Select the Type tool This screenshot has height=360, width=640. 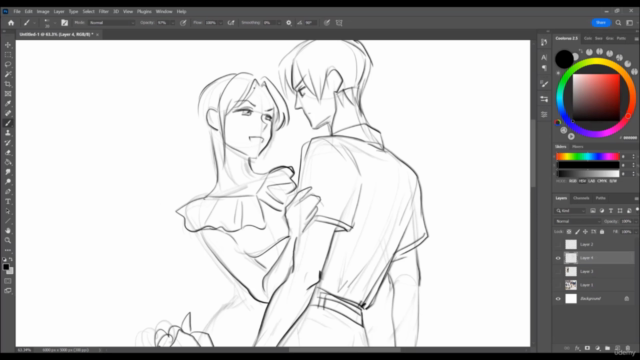tap(8, 202)
